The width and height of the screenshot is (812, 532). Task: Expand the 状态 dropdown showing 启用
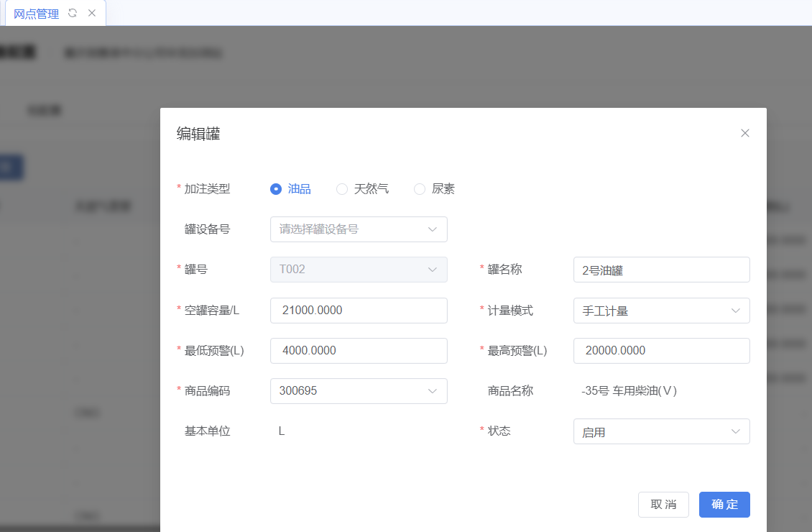coord(661,431)
